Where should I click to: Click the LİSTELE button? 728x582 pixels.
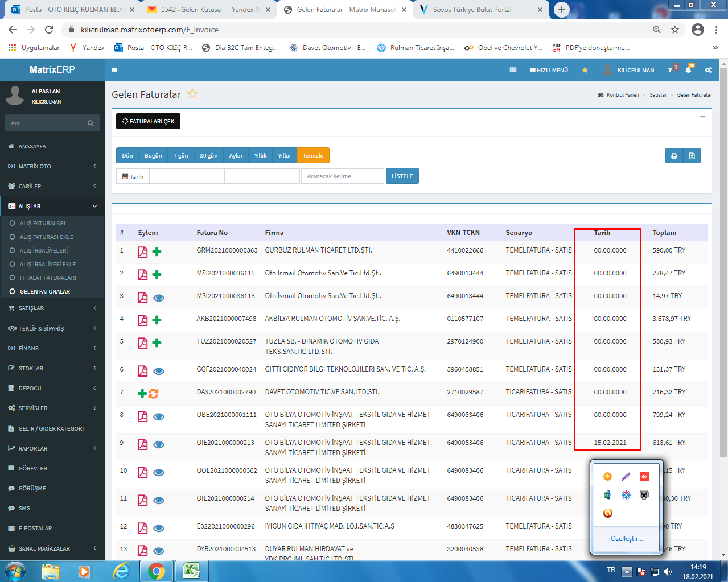[402, 176]
